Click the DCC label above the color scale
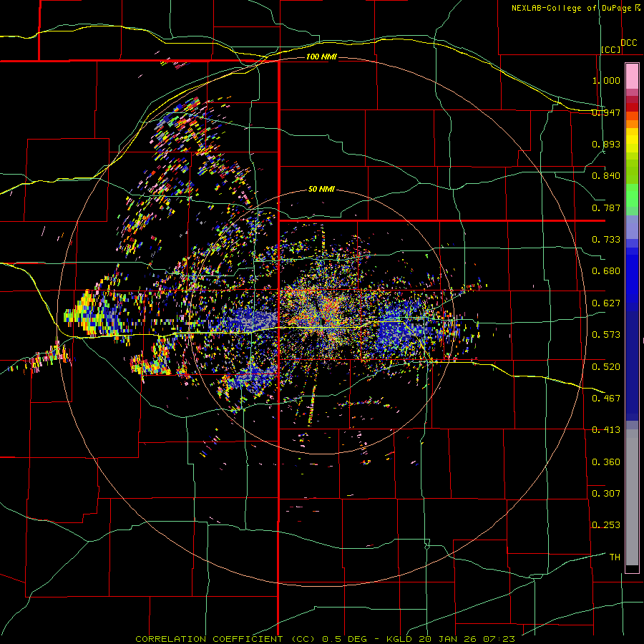 [x=629, y=43]
